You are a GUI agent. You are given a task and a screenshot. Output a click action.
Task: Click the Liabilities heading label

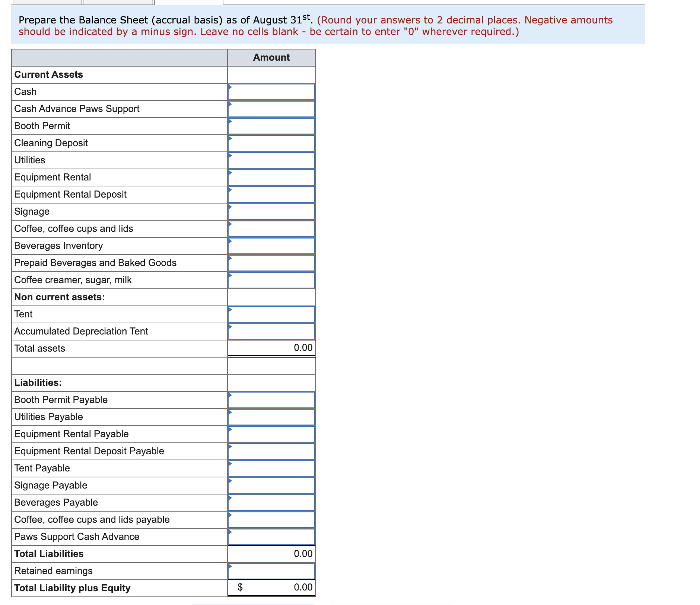(38, 382)
